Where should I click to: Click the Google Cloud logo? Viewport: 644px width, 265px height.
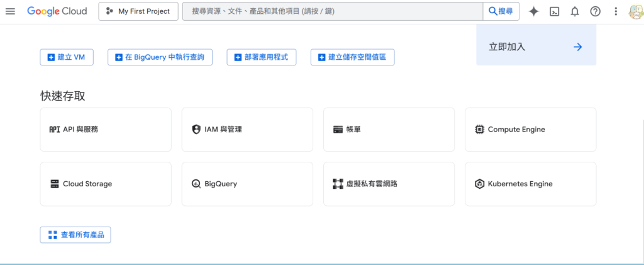click(x=57, y=11)
